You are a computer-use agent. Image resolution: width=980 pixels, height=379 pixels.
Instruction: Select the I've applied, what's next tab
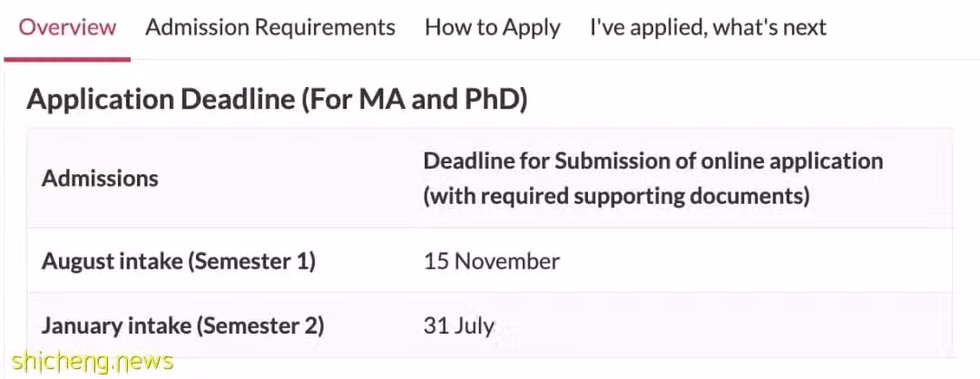point(708,28)
